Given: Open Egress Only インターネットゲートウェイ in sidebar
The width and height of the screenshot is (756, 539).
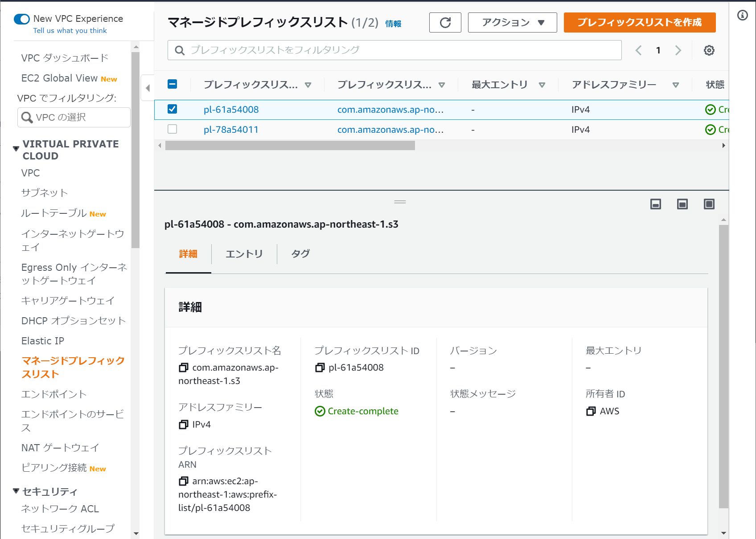Looking at the screenshot, I should (x=74, y=274).
